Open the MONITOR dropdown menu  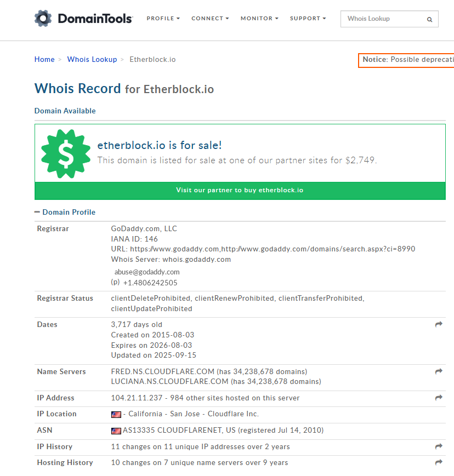pos(259,19)
